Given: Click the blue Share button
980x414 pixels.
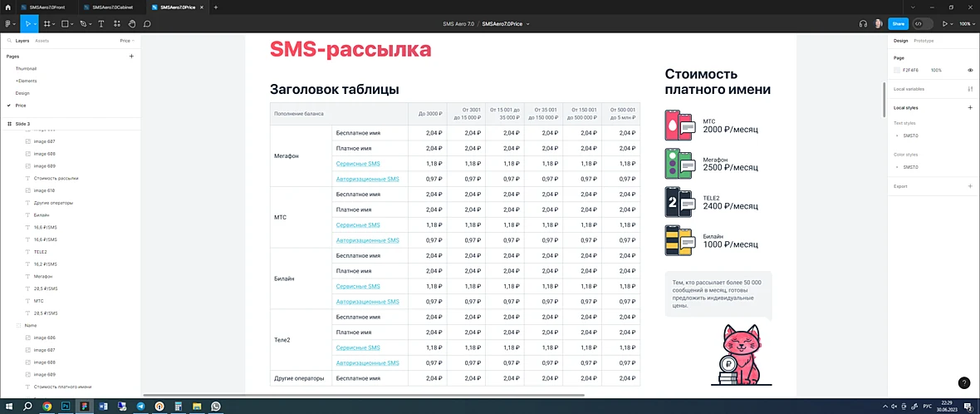Looking at the screenshot, I should tap(898, 24).
